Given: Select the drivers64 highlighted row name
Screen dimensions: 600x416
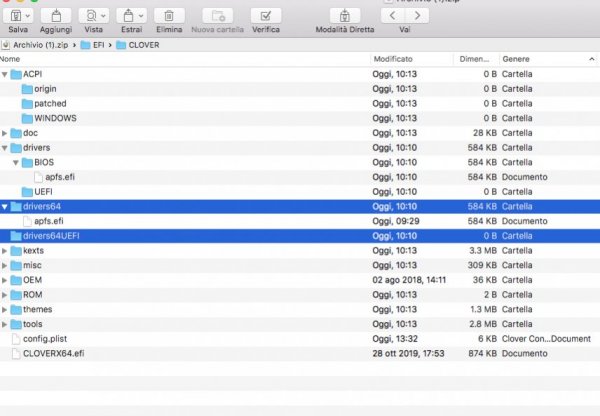Looking at the screenshot, I should (x=42, y=207).
